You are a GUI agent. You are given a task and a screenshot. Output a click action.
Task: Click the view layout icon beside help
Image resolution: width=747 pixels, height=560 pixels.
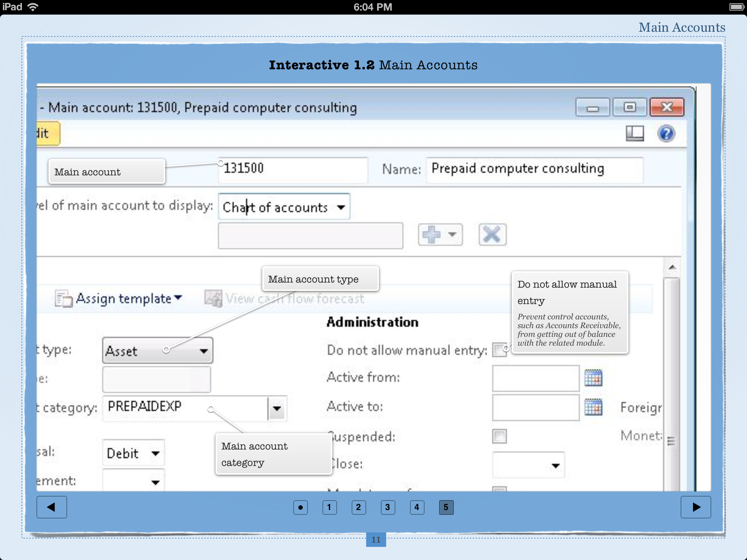(635, 133)
